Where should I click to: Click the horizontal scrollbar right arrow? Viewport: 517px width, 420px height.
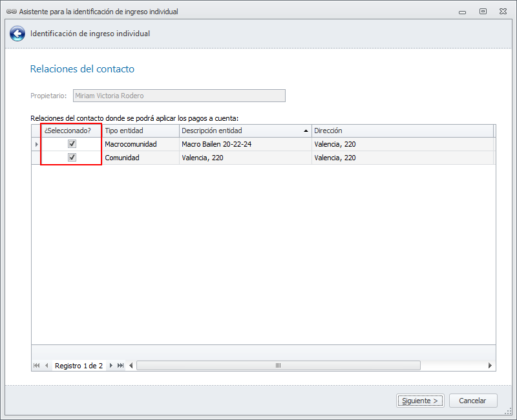[x=490, y=365]
